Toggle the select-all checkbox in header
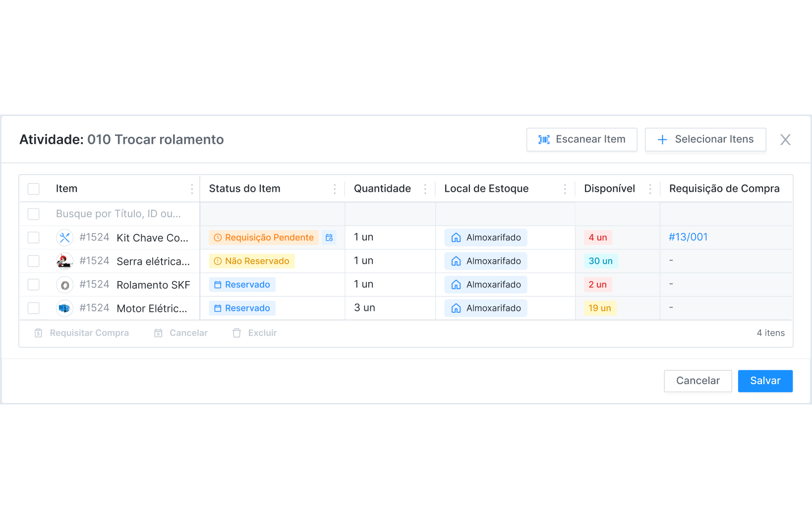This screenshot has width=812, height=518. coord(34,189)
